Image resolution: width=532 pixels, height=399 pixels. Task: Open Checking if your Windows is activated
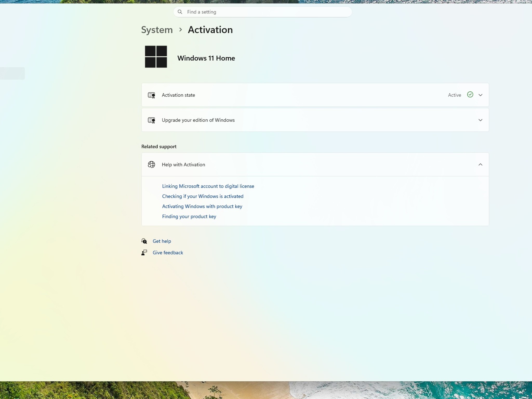[203, 196]
